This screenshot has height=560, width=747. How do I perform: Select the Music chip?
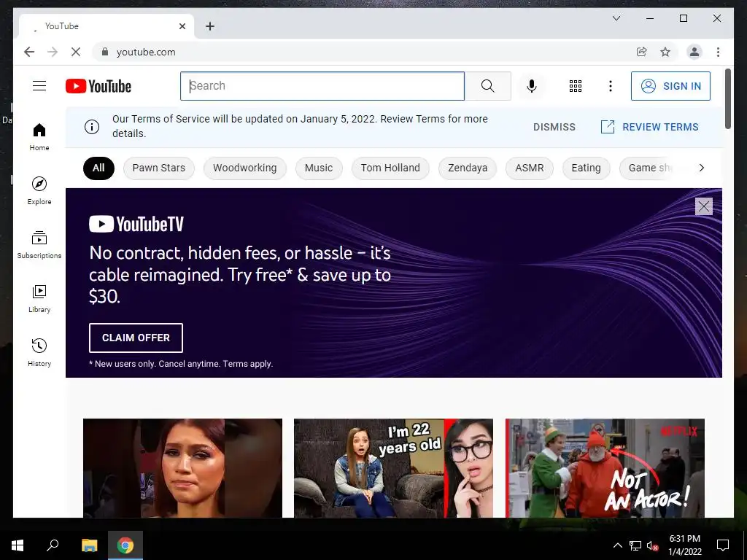pos(319,168)
